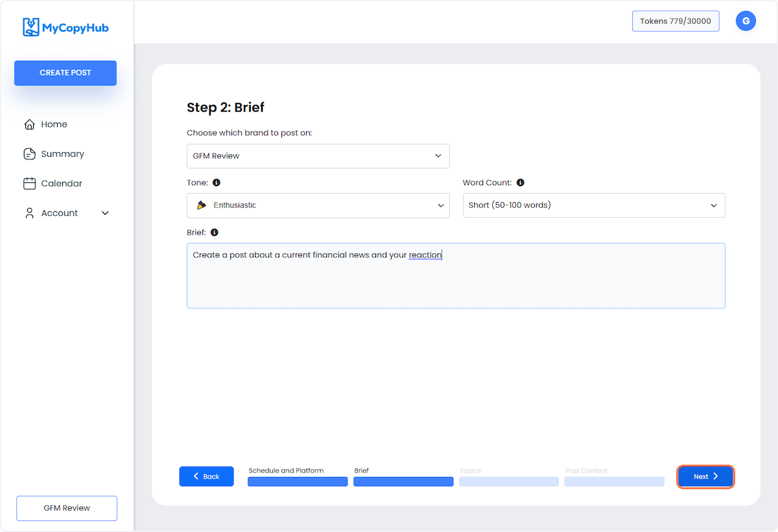Click the underlined word 'reaction' in brief

[x=425, y=255]
